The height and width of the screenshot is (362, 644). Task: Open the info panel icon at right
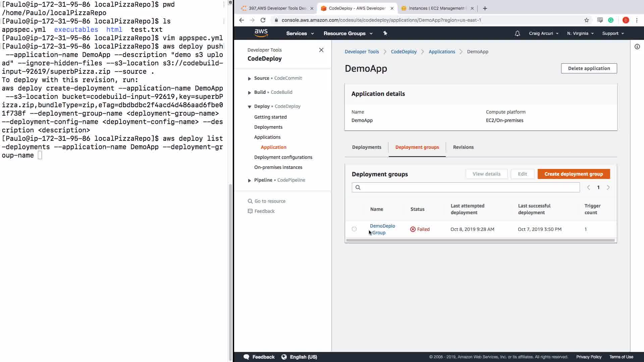637,47
